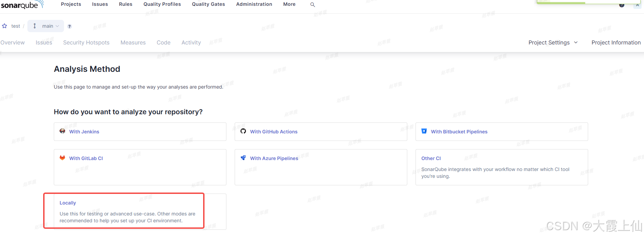644x237 pixels.
Task: Click the GitLab fox icon
Action: 62,158
